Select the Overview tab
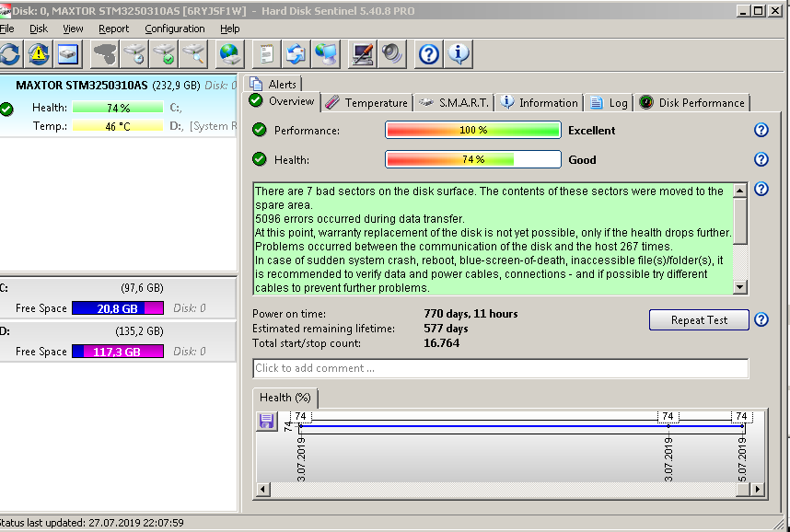Screen dimensions: 790x532 [x=282, y=101]
